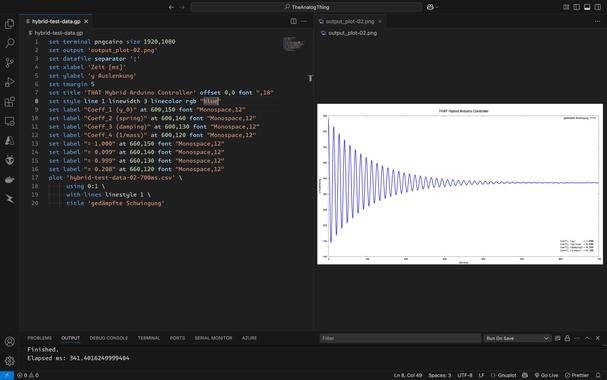Maximize the panel with the chevron up
The image size is (607, 380).
tap(587, 338)
